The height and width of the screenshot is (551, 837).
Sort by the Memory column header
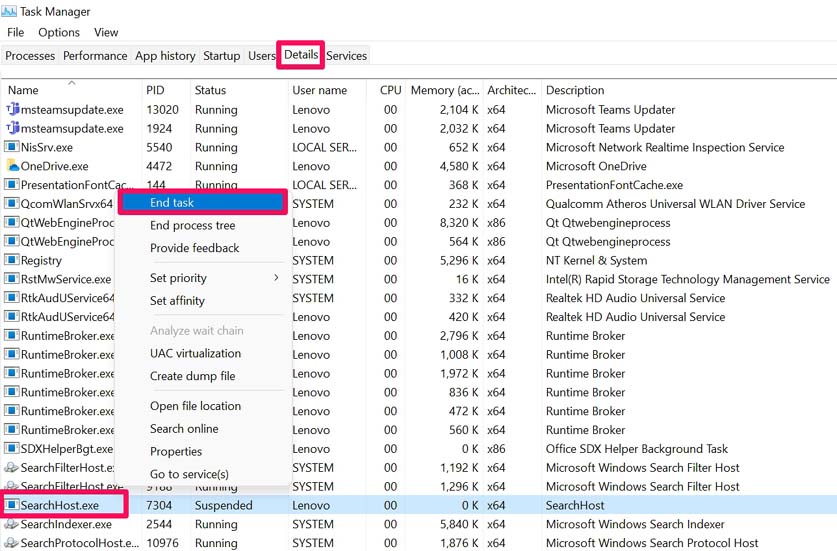pos(445,90)
